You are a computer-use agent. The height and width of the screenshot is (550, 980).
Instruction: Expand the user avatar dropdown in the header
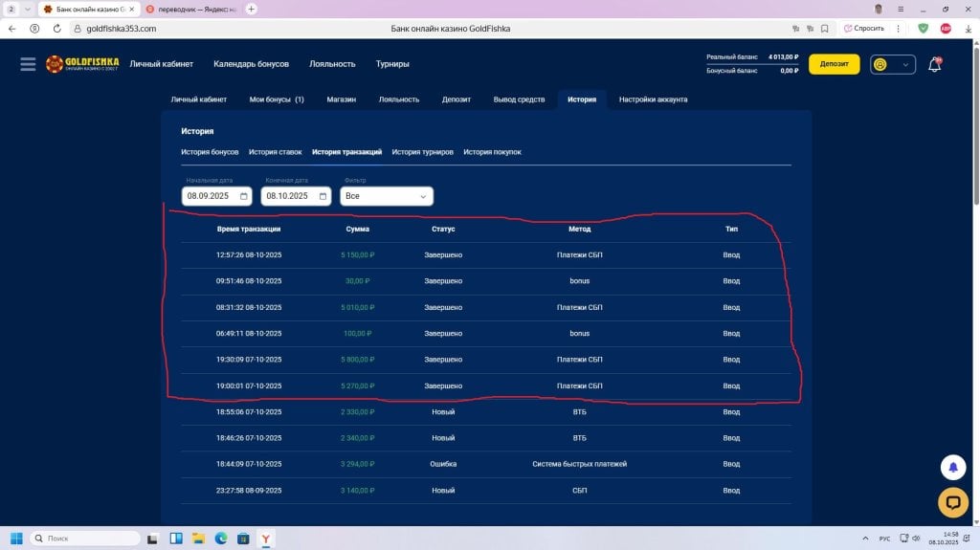coord(893,64)
